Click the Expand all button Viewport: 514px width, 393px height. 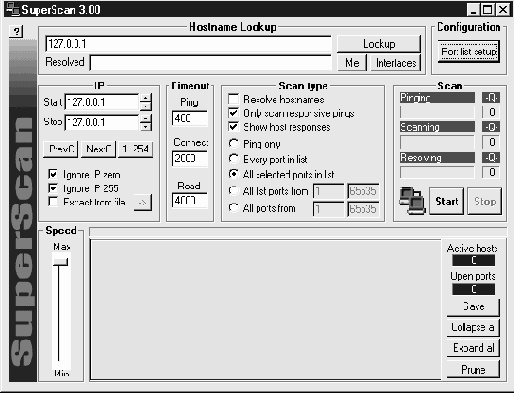coord(473,348)
